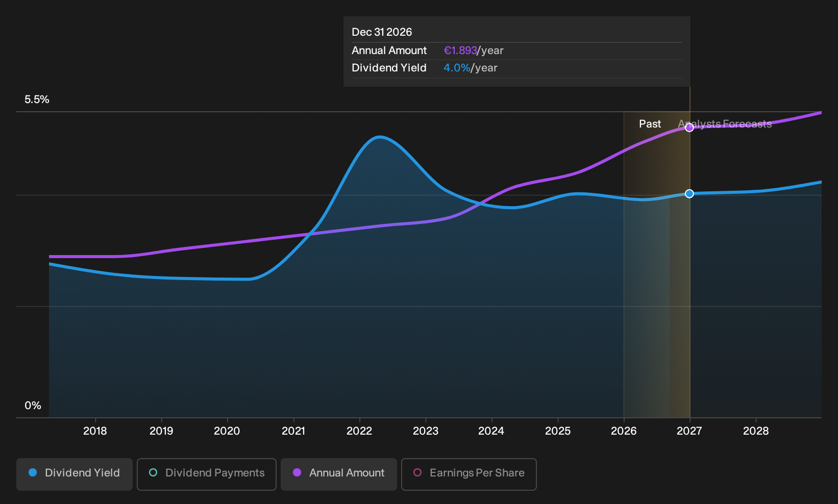Click the 4.0% dividend yield tooltip value
The width and height of the screenshot is (838, 504).
pos(457,68)
